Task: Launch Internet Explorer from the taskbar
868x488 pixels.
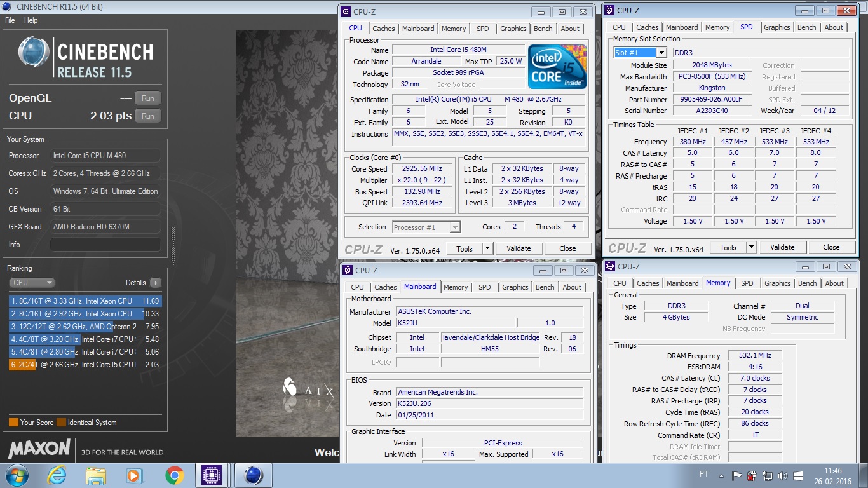Action: (56, 475)
